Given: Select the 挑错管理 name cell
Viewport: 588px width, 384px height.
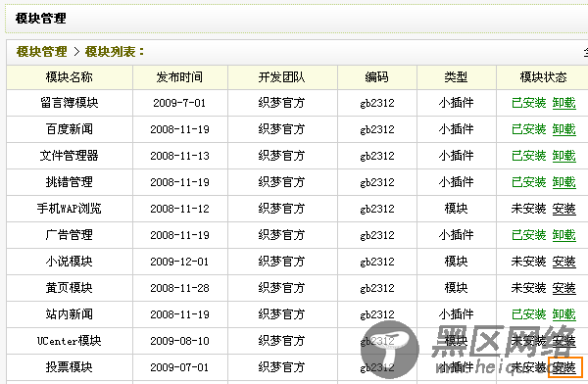Looking at the screenshot, I should (x=70, y=182).
